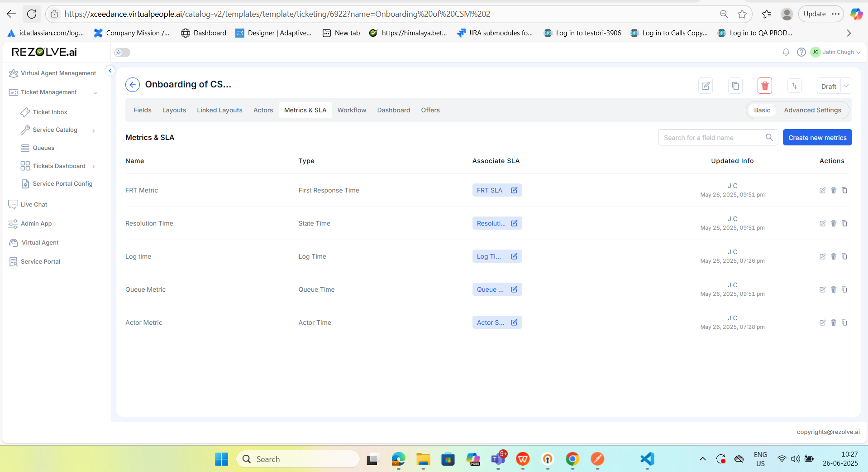Show more bookmarks chevron
Screen dimensions: 868x472
coord(849,33)
